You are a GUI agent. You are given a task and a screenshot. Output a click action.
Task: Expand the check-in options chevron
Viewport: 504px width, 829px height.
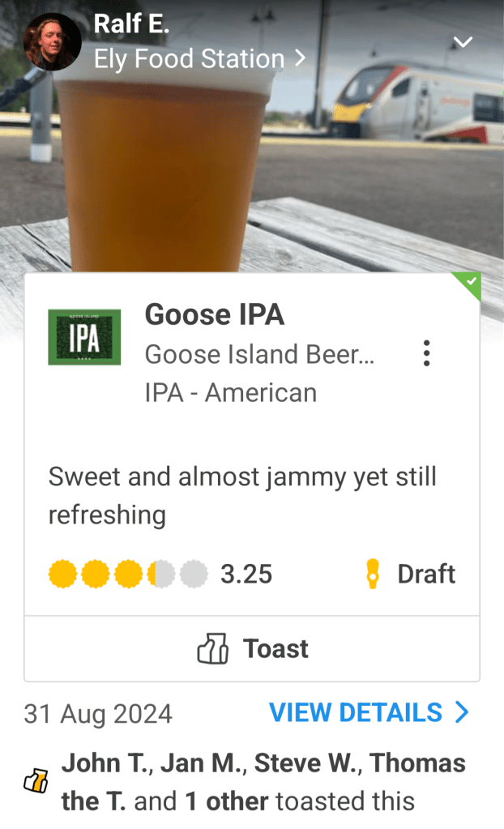pos(462,42)
